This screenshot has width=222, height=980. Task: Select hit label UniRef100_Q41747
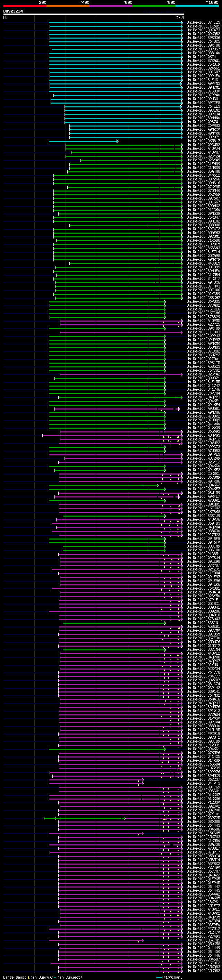(203, 386)
